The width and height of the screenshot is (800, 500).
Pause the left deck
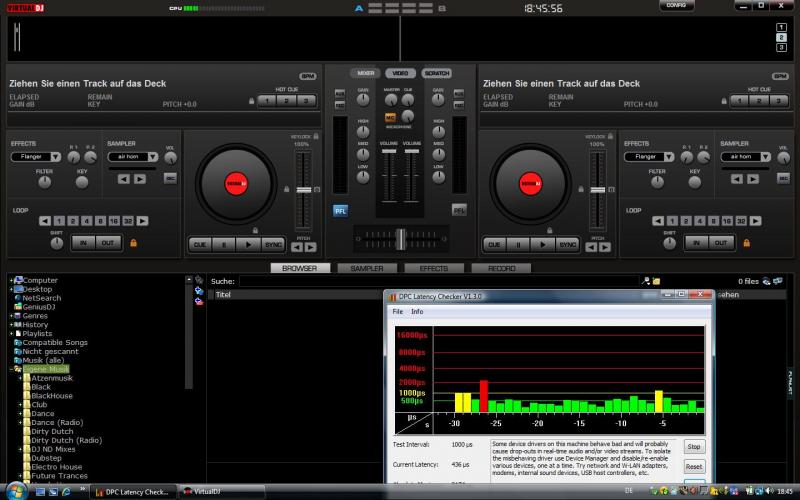[x=223, y=245]
